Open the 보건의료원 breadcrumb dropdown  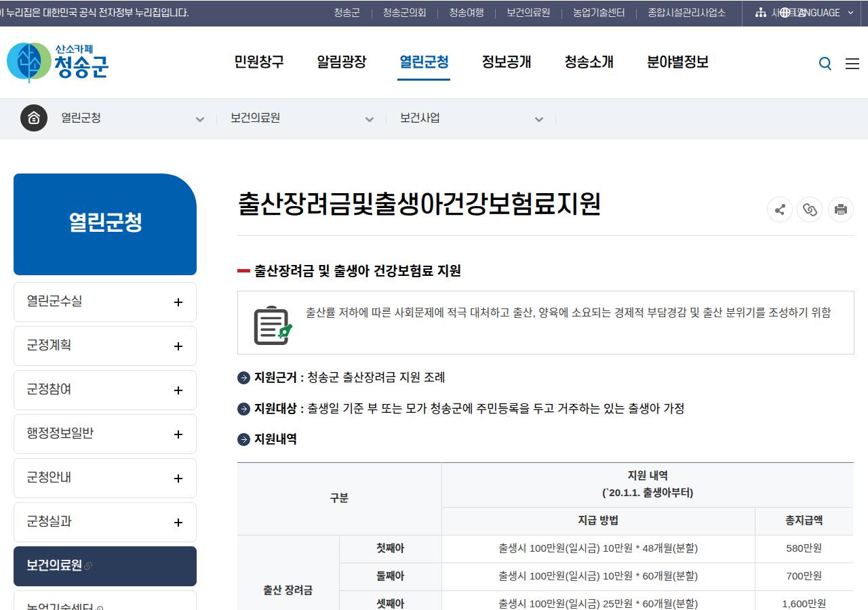pos(302,119)
